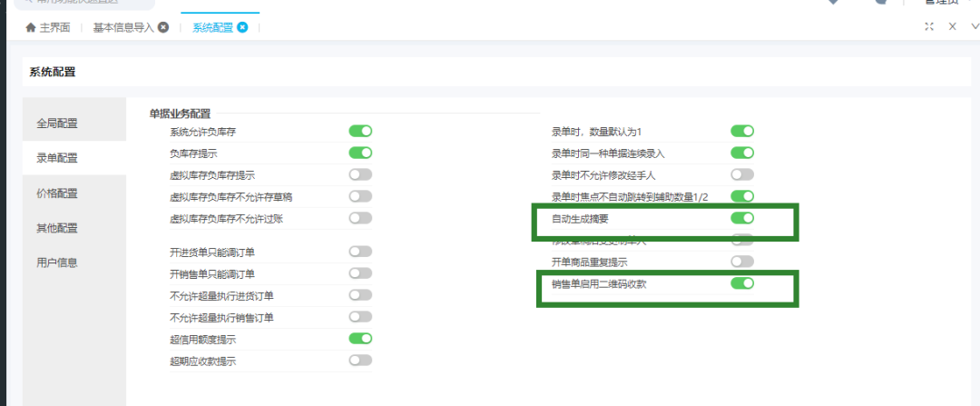Enable the 开进货单只能调订单 switch
980x406 pixels.
[x=360, y=252]
